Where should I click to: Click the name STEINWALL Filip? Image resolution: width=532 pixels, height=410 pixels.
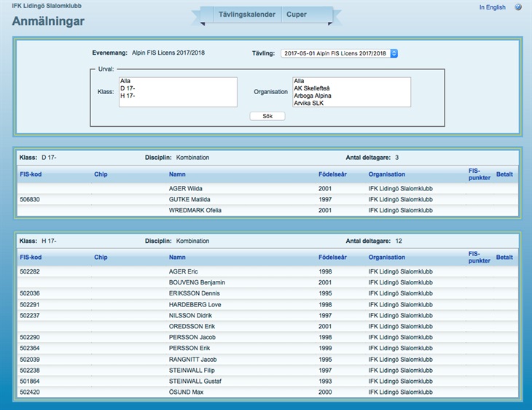coord(192,371)
